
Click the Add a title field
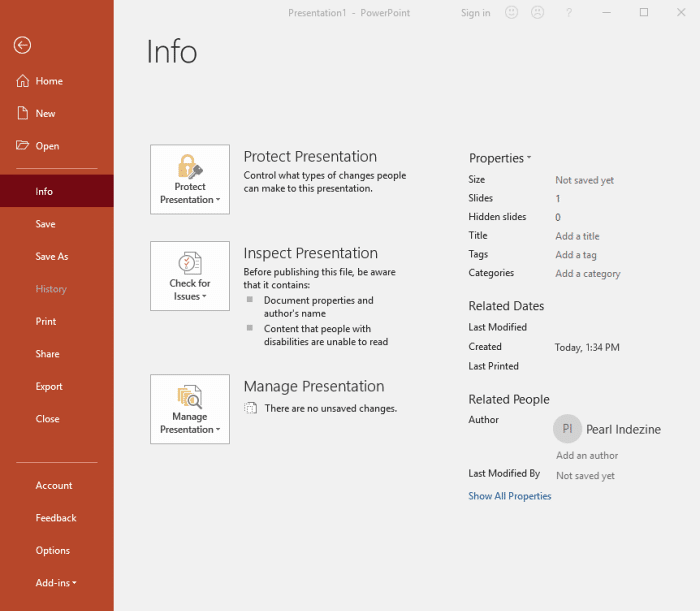[x=577, y=236]
